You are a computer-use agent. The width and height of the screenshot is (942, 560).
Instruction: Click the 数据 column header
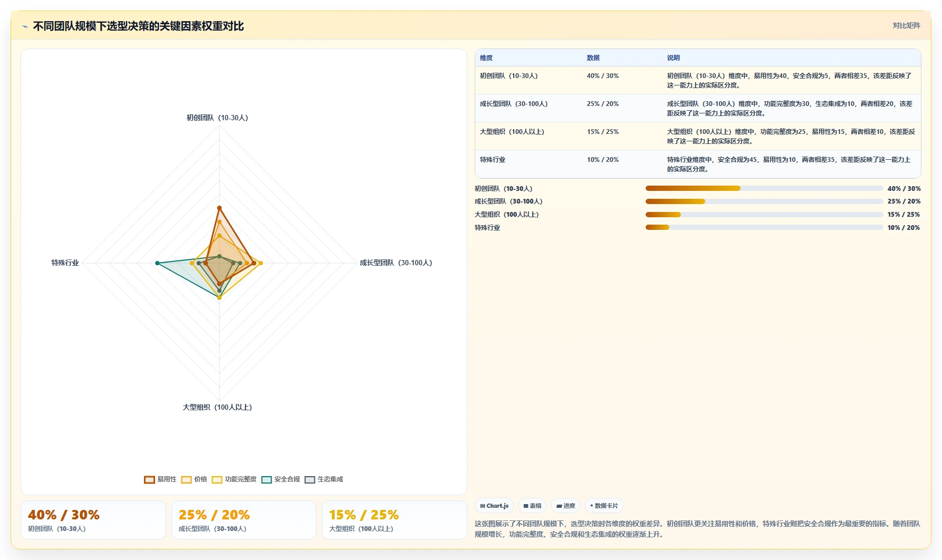(x=593, y=58)
